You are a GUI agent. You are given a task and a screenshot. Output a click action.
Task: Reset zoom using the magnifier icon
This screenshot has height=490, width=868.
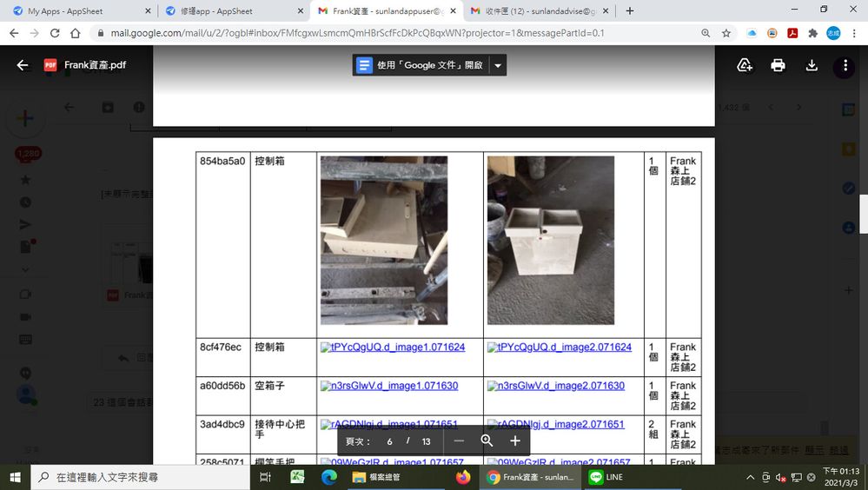point(487,440)
